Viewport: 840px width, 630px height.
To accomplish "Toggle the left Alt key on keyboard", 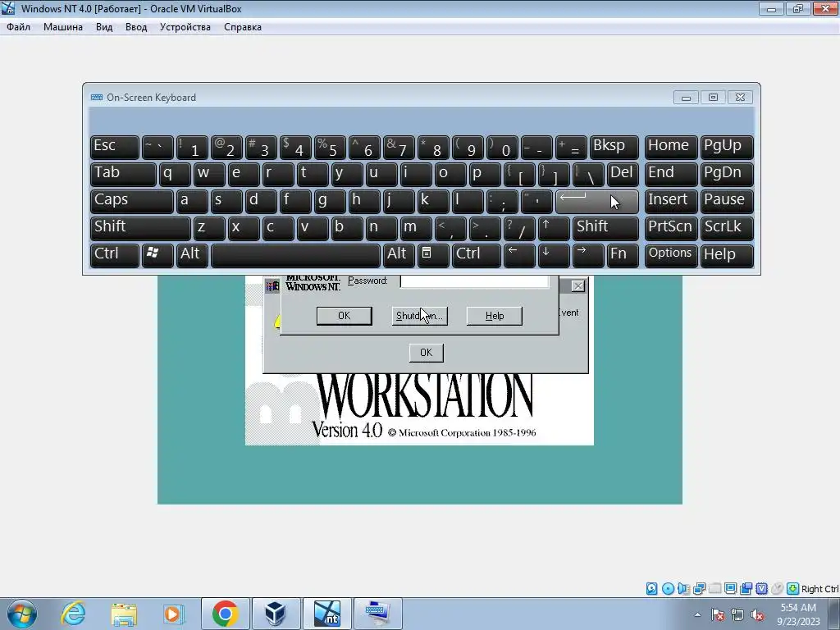I will pyautogui.click(x=192, y=254).
